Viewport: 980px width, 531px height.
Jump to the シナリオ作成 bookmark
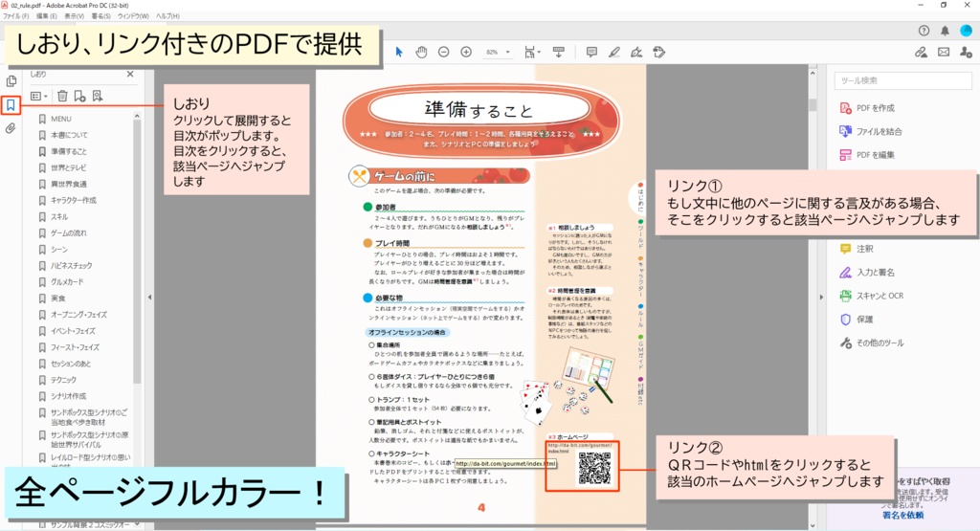coord(69,395)
